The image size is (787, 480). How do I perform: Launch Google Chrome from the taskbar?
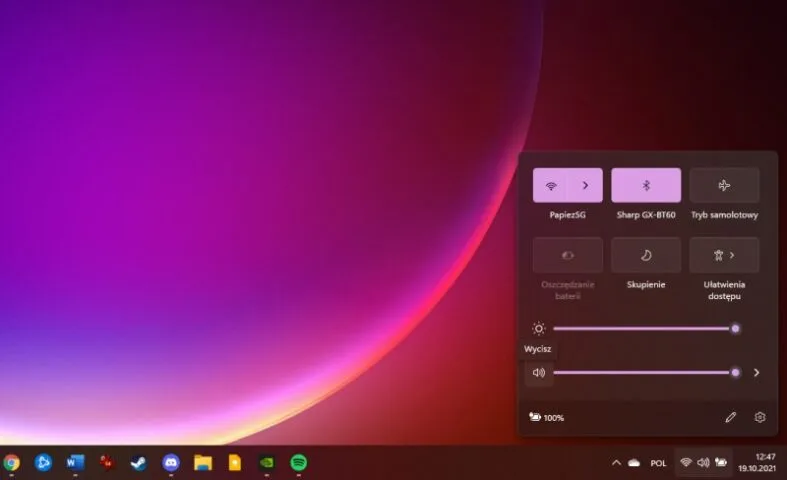tap(11, 462)
